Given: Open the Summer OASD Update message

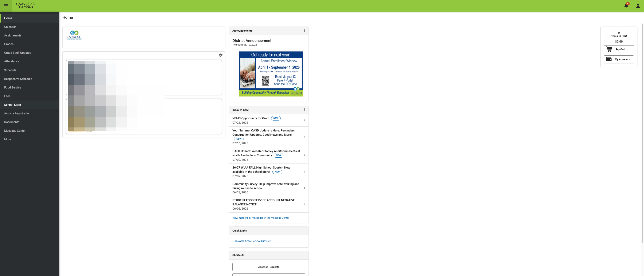Looking at the screenshot, I should pos(269,137).
